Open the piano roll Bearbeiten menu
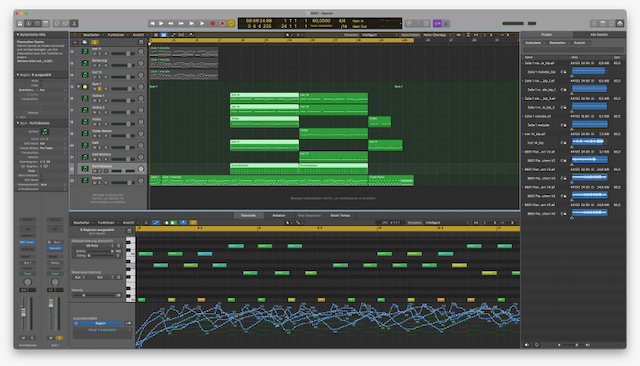Screen dimensions: 640x366 tap(81, 223)
